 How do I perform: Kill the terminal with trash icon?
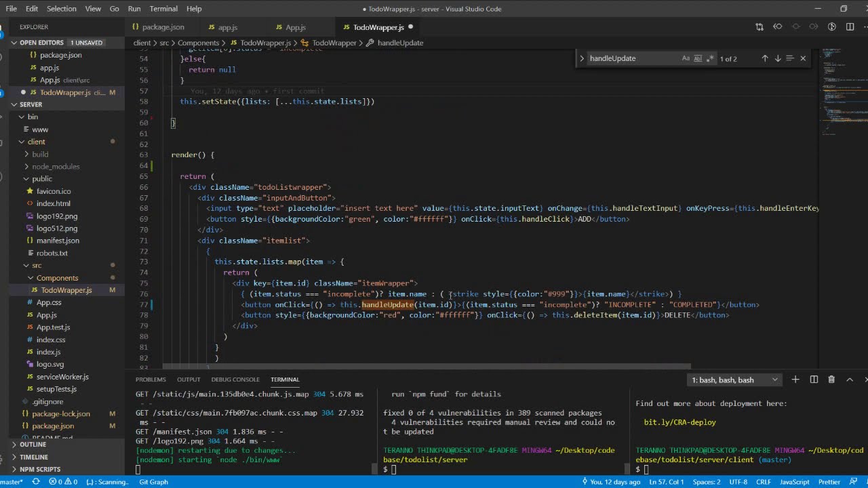831,380
